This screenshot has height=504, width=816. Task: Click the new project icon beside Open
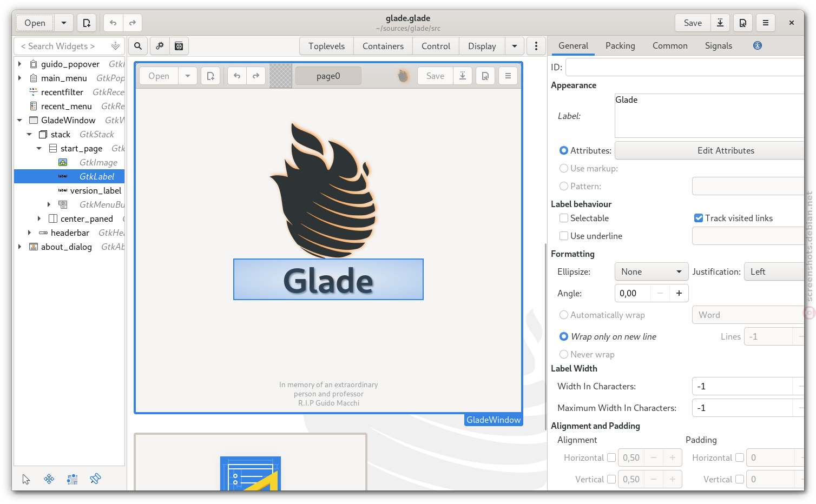coord(87,23)
